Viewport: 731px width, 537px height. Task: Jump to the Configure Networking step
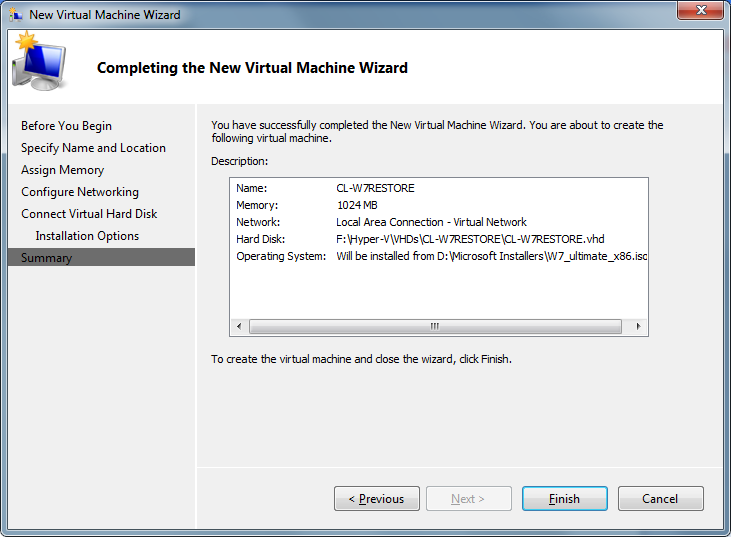80,192
